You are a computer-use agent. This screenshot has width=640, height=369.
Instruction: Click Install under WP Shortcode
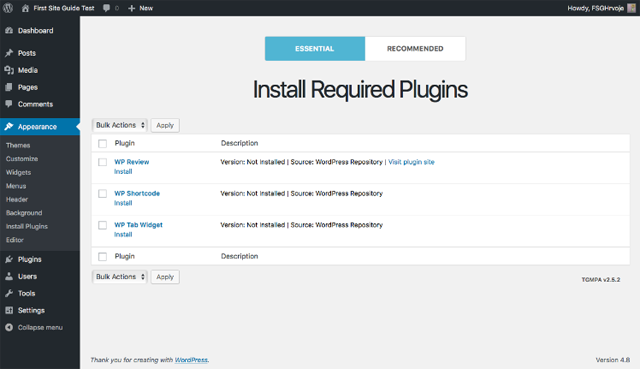pyautogui.click(x=123, y=203)
